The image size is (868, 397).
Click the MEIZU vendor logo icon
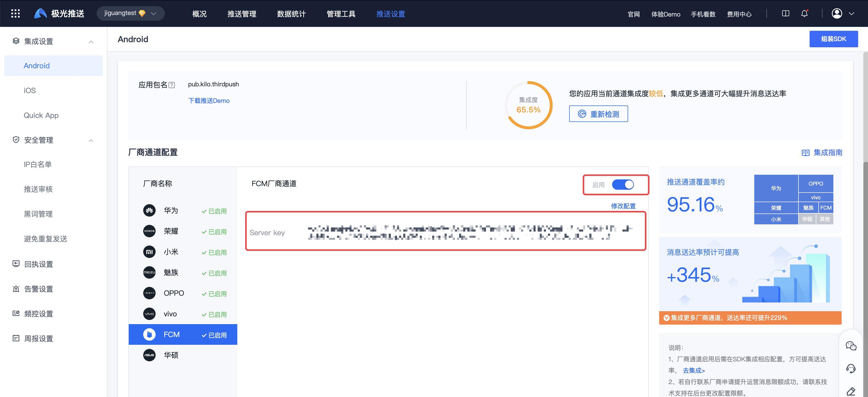[x=149, y=272]
